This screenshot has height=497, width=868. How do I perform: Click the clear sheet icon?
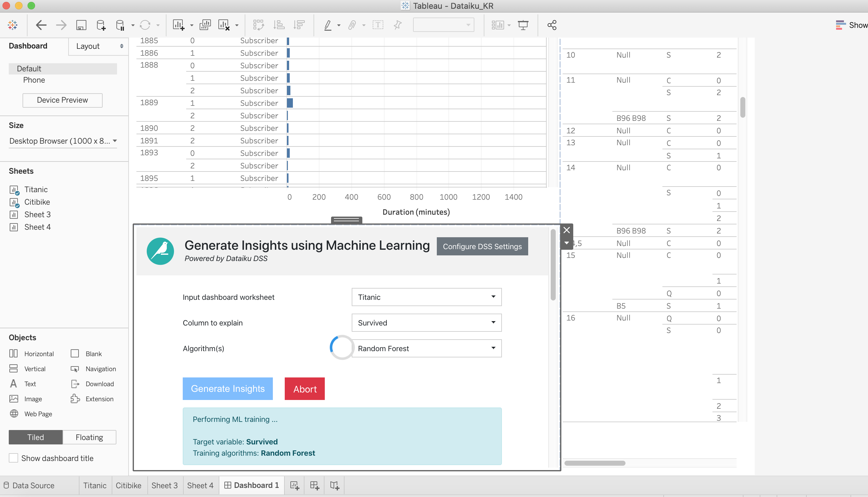(224, 25)
